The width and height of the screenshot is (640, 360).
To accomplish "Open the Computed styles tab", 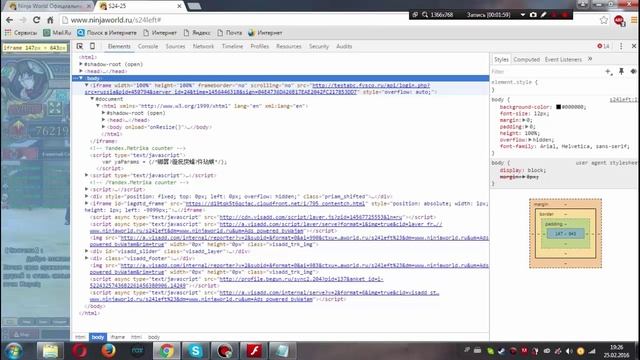I will tap(527, 59).
